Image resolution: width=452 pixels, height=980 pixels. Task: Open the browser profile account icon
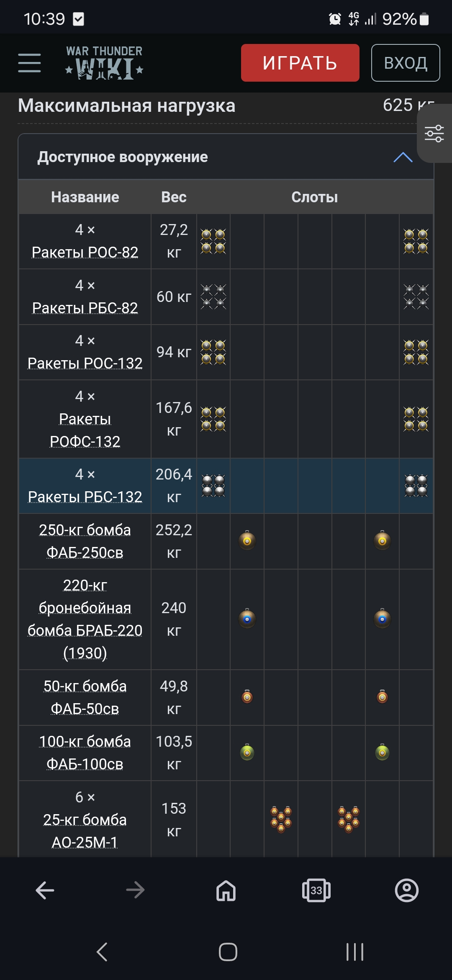[406, 890]
